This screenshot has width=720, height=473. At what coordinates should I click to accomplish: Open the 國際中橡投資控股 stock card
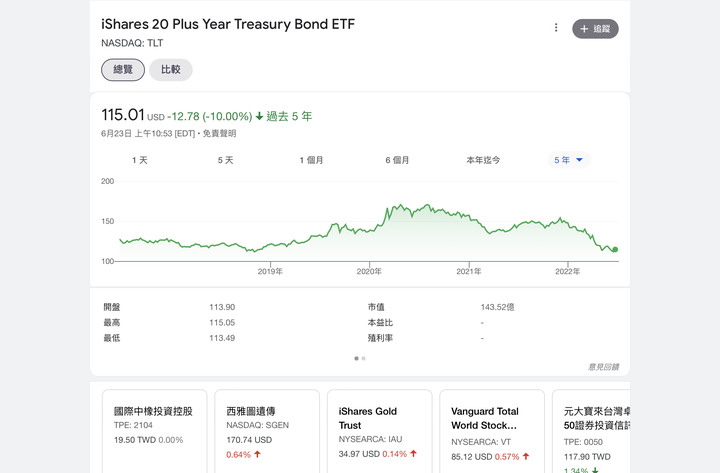pyautogui.click(x=155, y=431)
